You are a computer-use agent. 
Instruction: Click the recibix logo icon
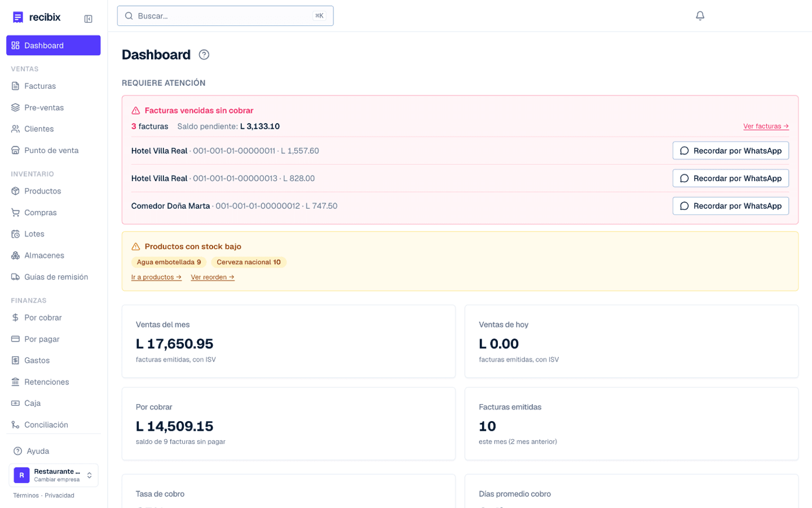pyautogui.click(x=18, y=17)
